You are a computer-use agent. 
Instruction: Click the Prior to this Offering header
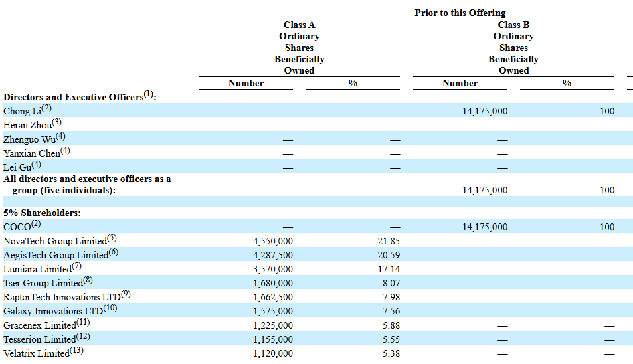[x=460, y=13]
